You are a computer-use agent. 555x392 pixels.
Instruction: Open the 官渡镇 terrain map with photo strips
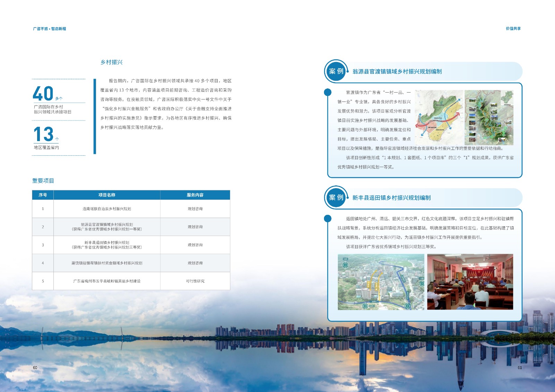click(489, 117)
